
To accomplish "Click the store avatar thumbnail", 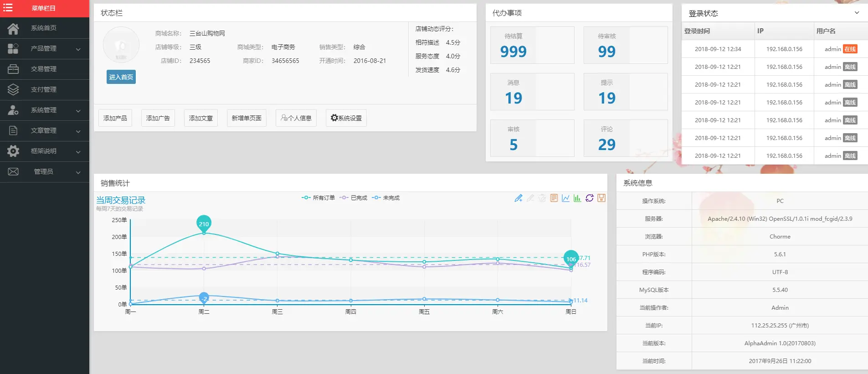I will [x=121, y=45].
